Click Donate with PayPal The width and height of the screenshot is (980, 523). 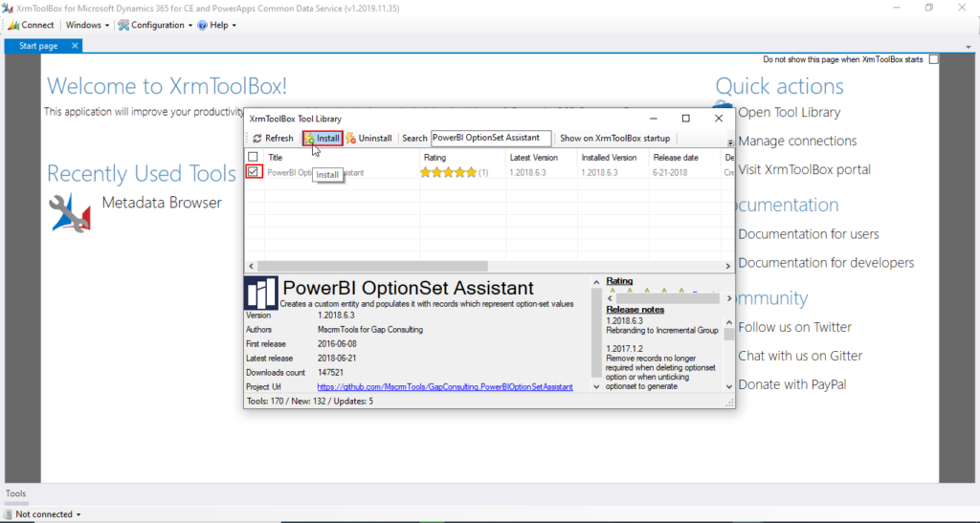pyautogui.click(x=791, y=384)
